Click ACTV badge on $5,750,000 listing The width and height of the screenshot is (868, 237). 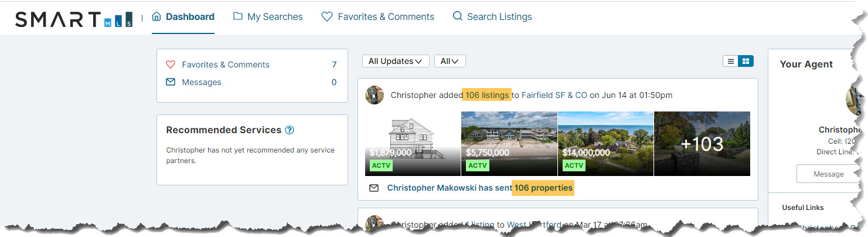(x=478, y=165)
